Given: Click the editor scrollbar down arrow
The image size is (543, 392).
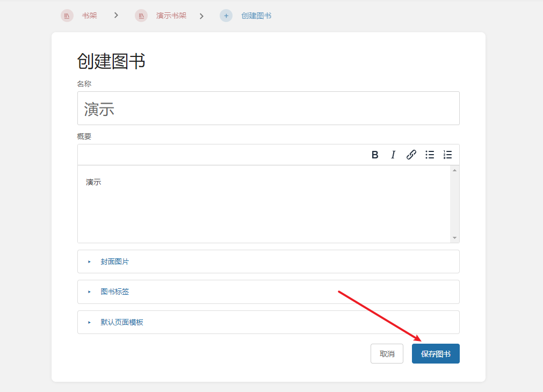Looking at the screenshot, I should coord(454,238).
